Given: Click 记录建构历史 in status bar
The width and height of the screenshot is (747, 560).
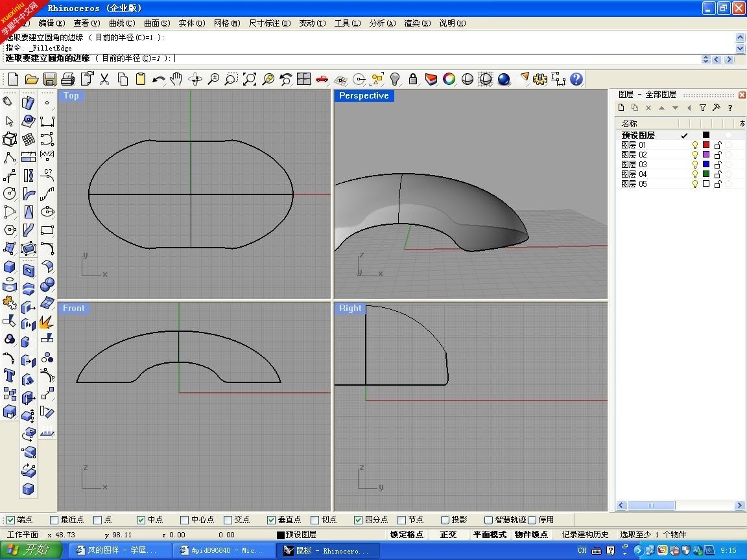Looking at the screenshot, I should coord(585,534).
